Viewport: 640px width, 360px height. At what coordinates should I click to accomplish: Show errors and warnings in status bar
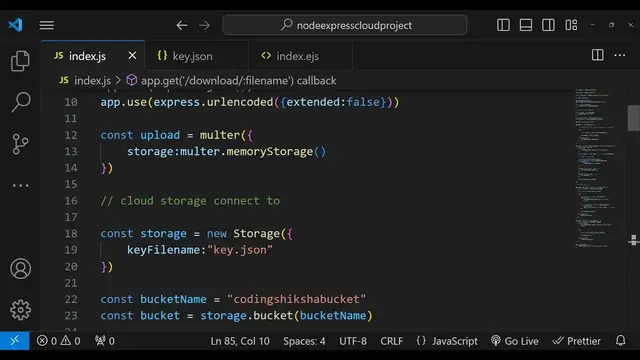click(x=58, y=341)
